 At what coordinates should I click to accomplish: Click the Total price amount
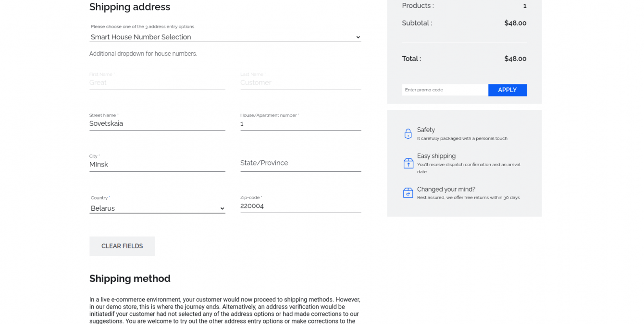tap(515, 59)
